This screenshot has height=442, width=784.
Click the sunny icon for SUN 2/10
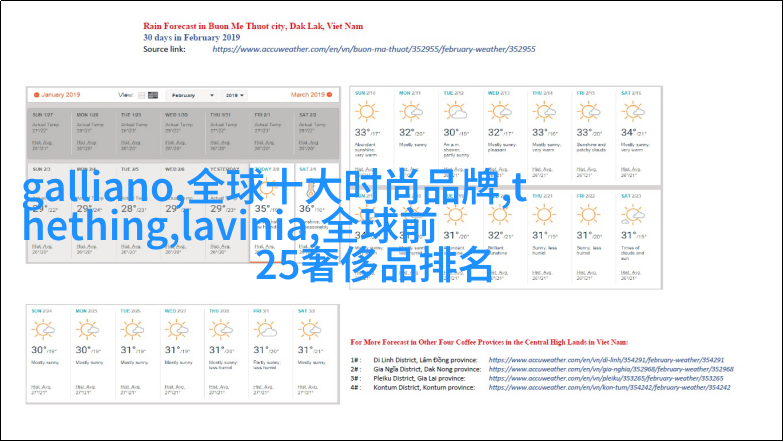click(366, 112)
